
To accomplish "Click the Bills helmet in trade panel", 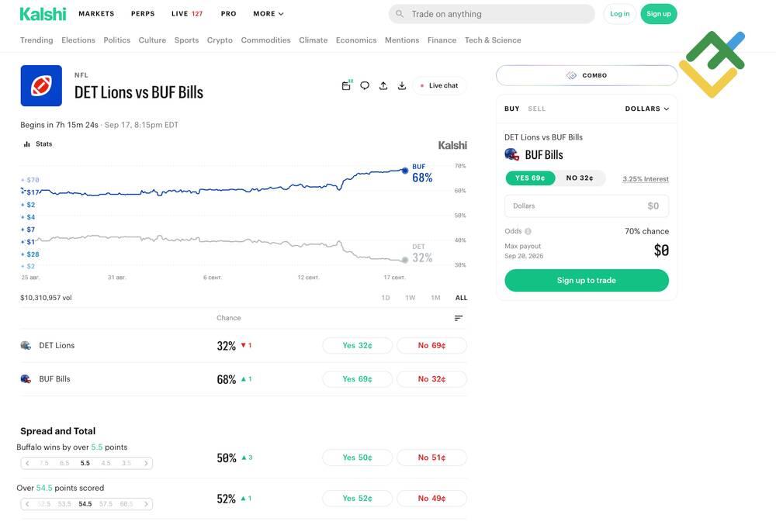I will [511, 154].
